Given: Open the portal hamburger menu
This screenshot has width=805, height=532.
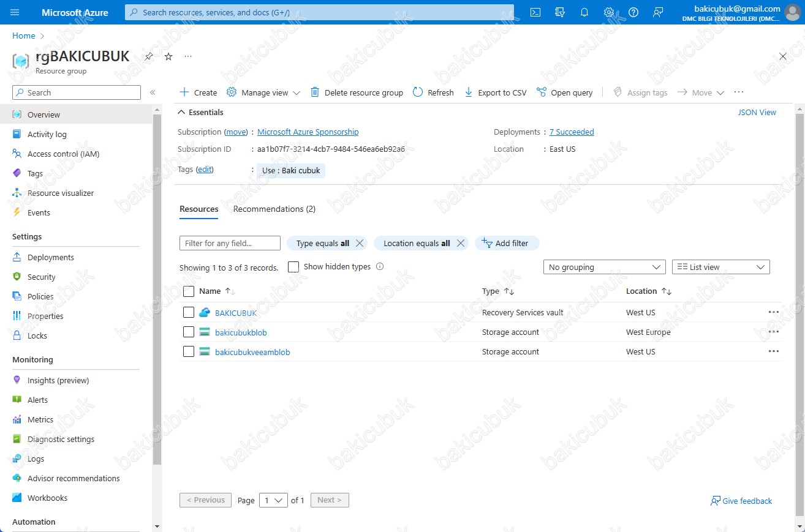Looking at the screenshot, I should coord(15,12).
